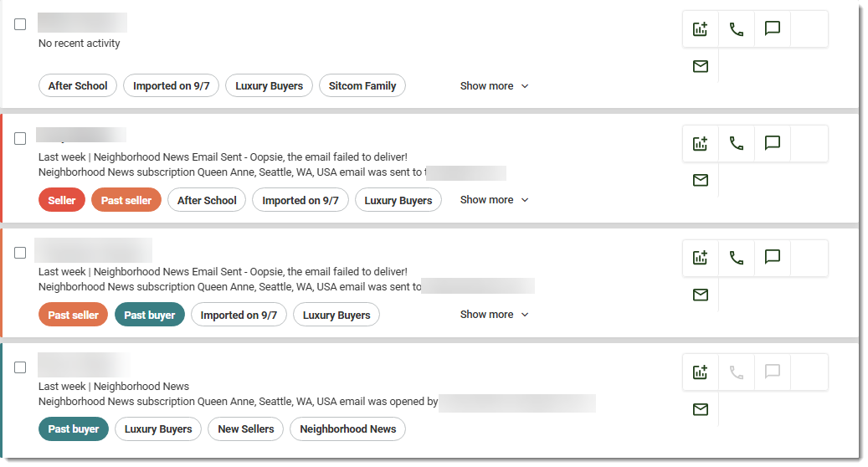Call the contact with No recent activity
868x467 pixels.
click(x=737, y=28)
